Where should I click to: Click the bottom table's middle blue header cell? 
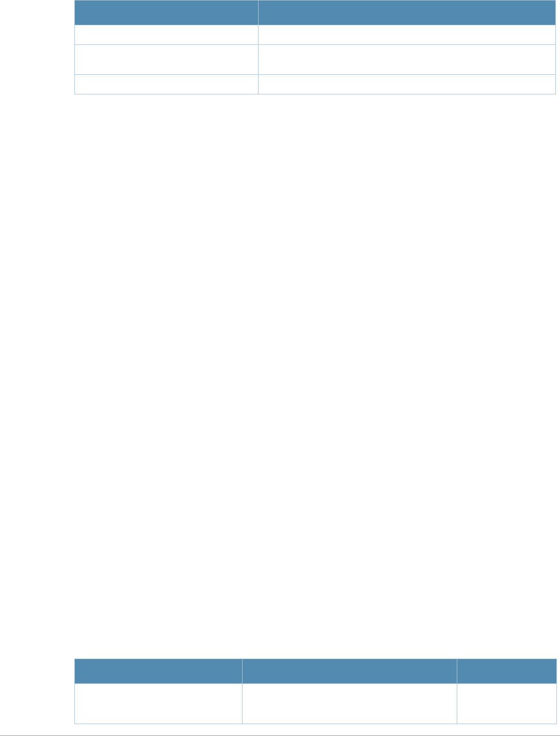click(x=349, y=671)
